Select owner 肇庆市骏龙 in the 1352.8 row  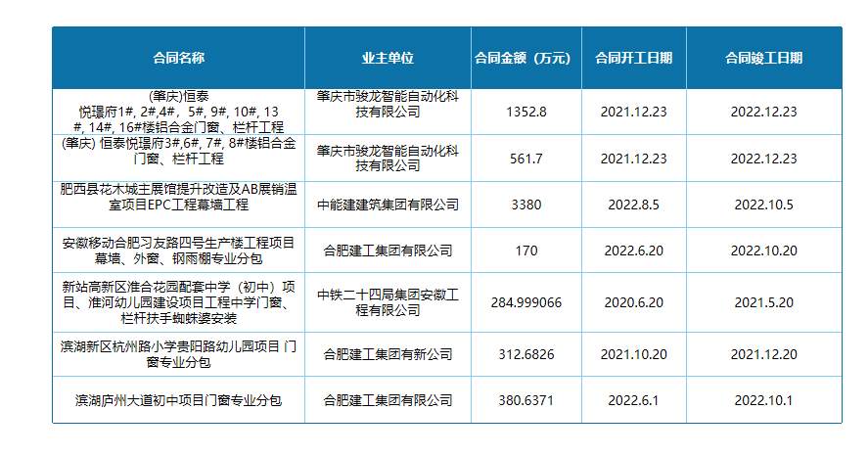coord(388,104)
